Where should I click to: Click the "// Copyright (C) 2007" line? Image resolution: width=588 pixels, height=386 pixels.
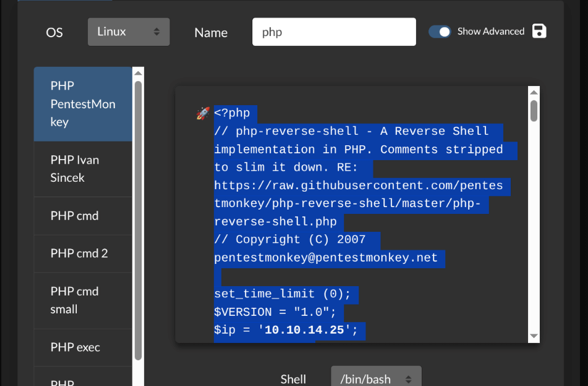coord(290,240)
